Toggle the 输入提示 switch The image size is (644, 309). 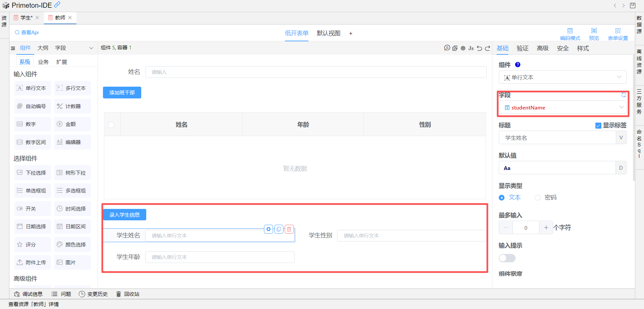[x=507, y=258]
